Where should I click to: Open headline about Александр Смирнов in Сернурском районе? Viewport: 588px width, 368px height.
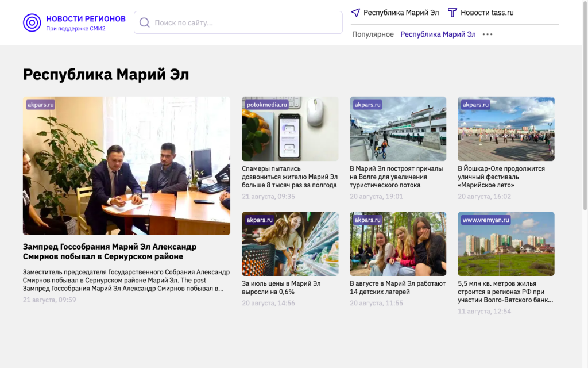point(110,252)
